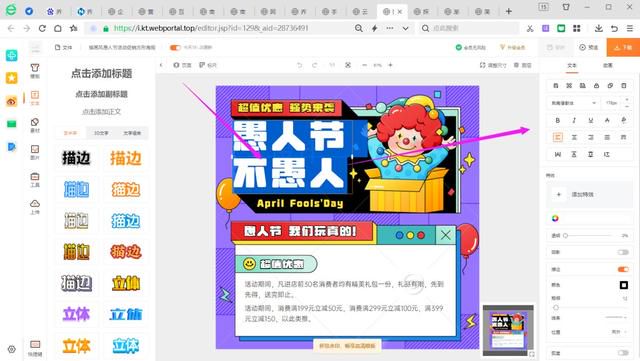This screenshot has height=361, width=640.
Task: Apply underline with the U icon
Action: pos(591,120)
